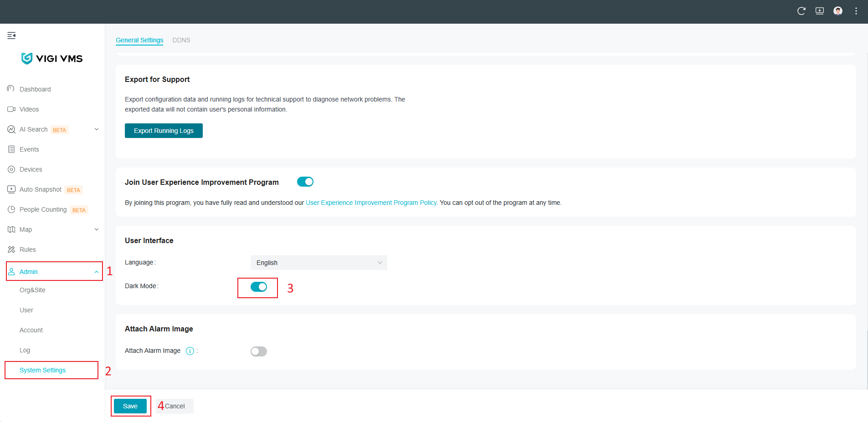Click the refresh icon in top bar
Viewport: 868px width, 422px height.
coord(801,11)
